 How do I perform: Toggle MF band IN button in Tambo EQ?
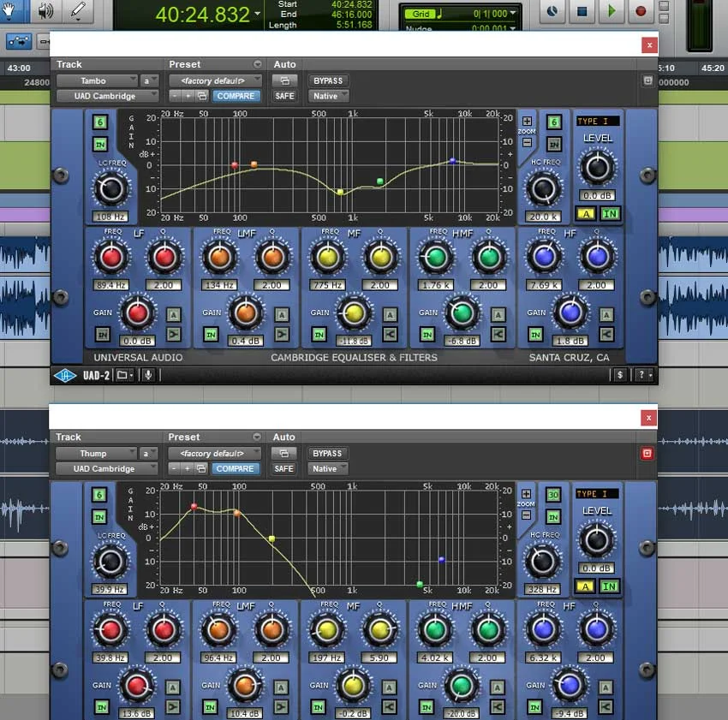pyautogui.click(x=319, y=335)
